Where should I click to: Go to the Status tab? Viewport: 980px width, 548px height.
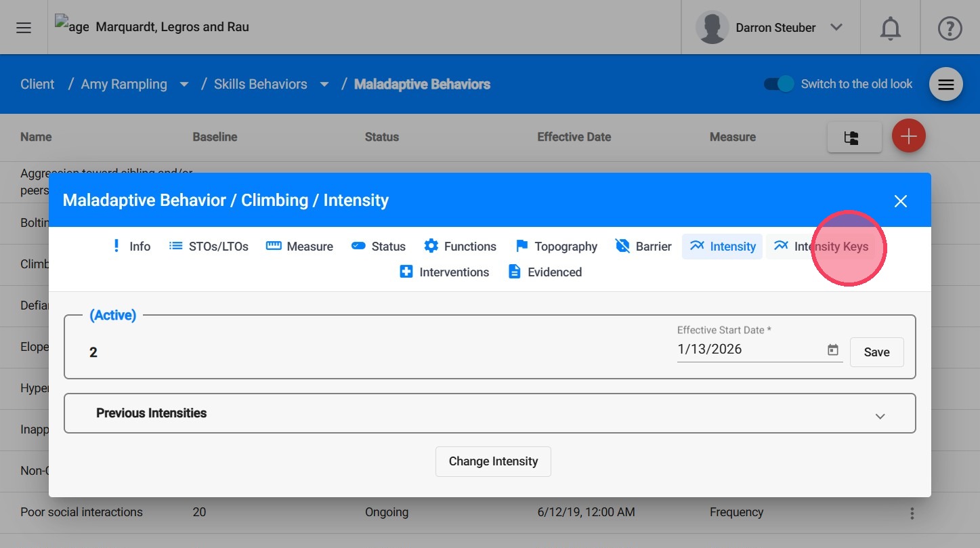(x=379, y=247)
